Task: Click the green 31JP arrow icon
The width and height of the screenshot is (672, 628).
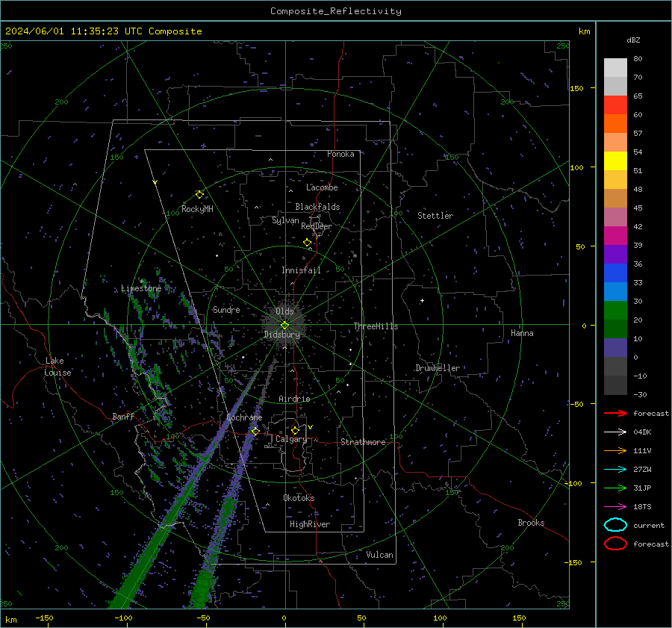Action: click(615, 488)
